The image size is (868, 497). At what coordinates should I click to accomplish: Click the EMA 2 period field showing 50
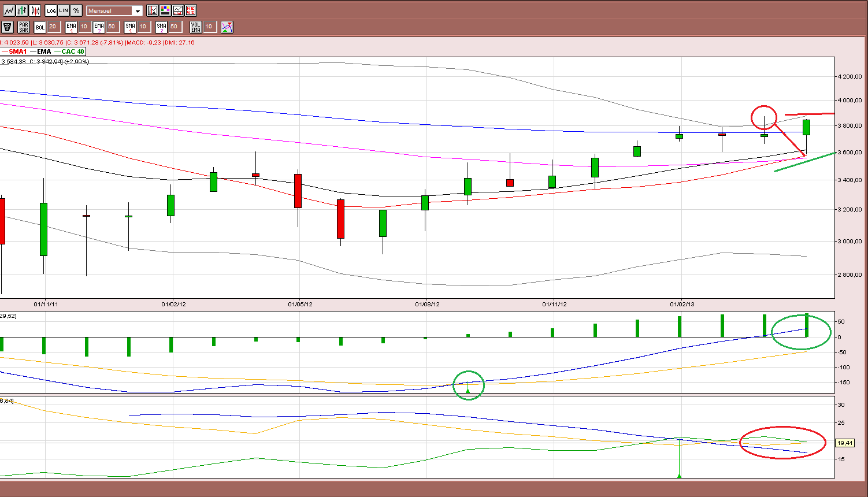pos(112,27)
